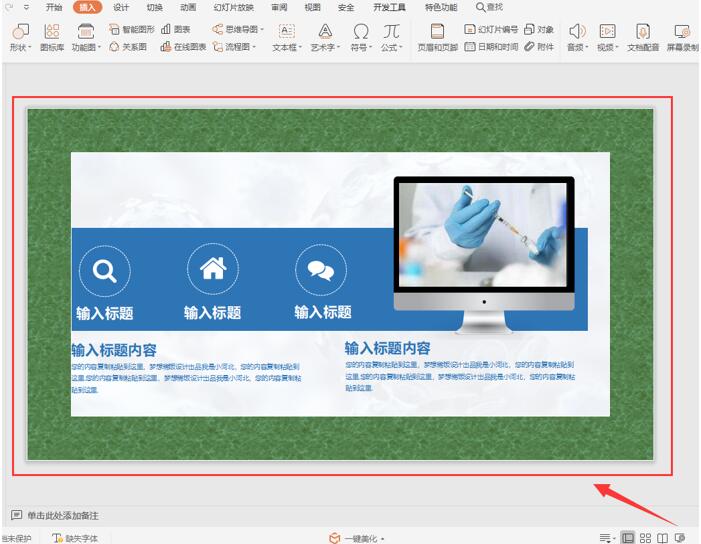Switch to the 切换 transitions tab

(155, 7)
